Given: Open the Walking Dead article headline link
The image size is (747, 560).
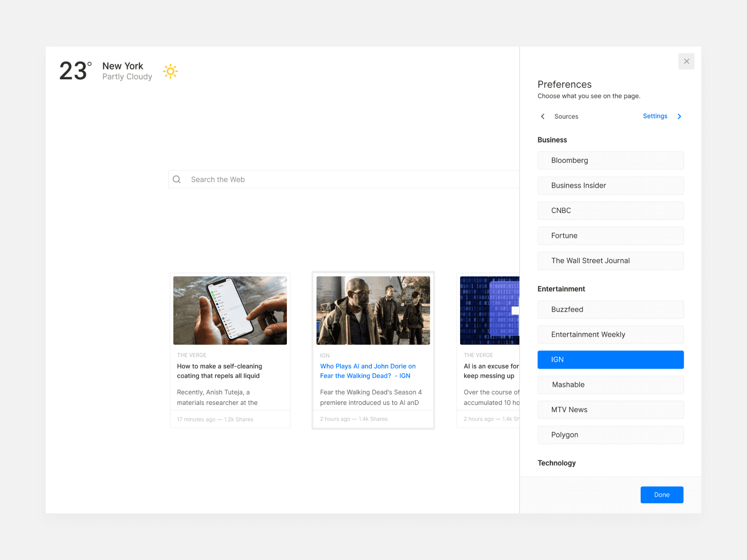Looking at the screenshot, I should tap(367, 371).
